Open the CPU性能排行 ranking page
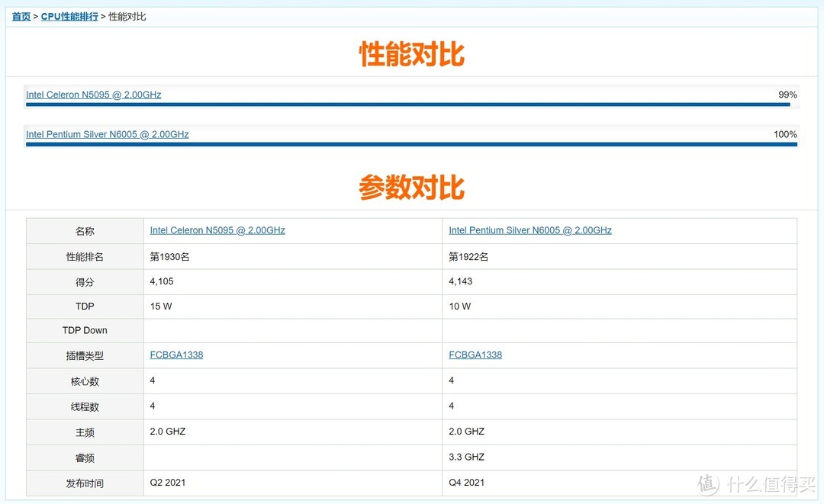The height and width of the screenshot is (504, 824). [69, 15]
